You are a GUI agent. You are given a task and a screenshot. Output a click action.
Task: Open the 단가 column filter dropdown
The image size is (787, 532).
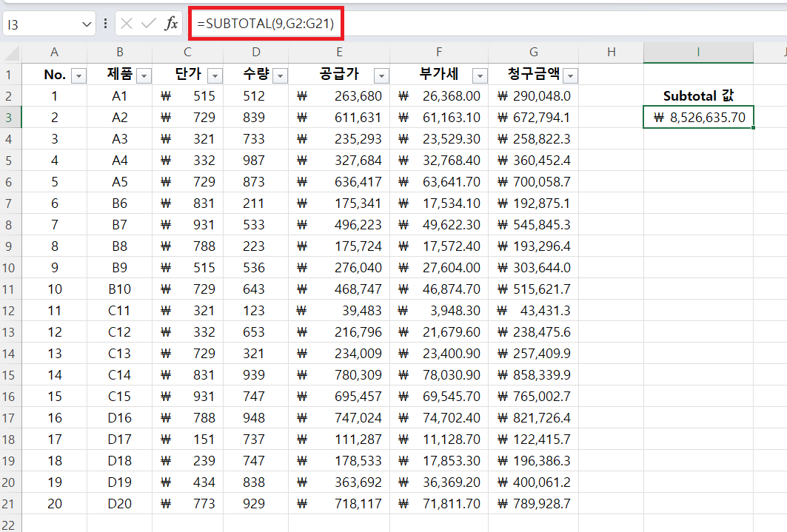point(215,75)
